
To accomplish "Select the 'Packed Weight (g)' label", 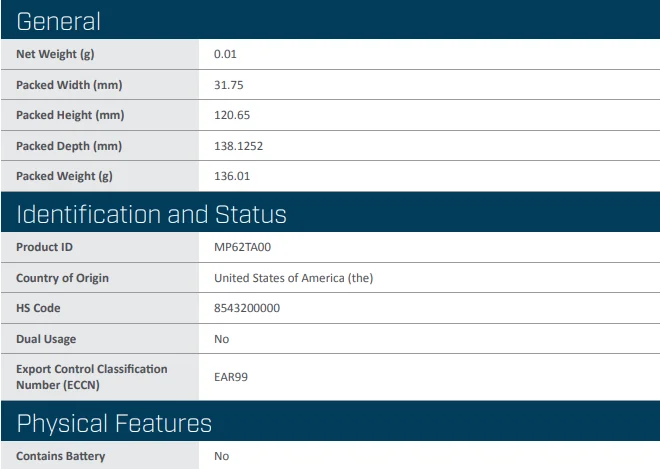I will pyautogui.click(x=64, y=176).
